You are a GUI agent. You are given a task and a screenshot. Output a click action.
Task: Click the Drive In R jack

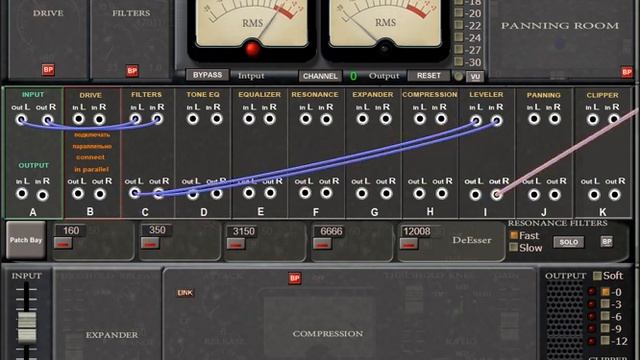(99, 119)
